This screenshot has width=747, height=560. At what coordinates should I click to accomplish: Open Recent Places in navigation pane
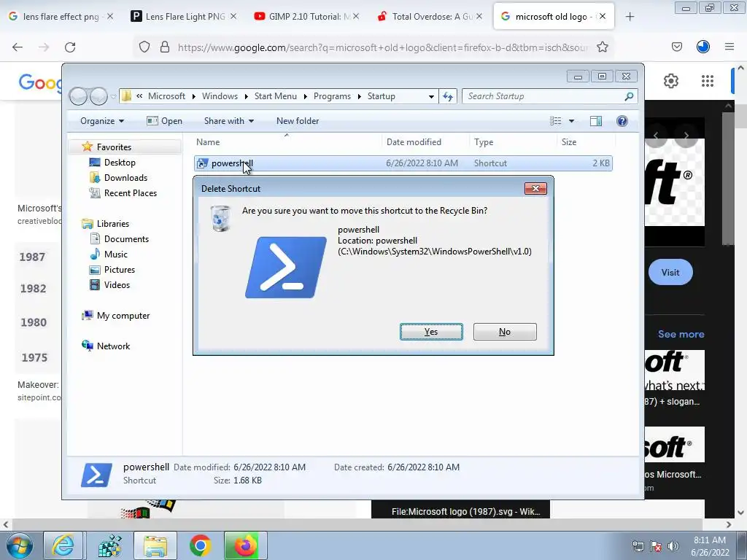[x=131, y=192]
